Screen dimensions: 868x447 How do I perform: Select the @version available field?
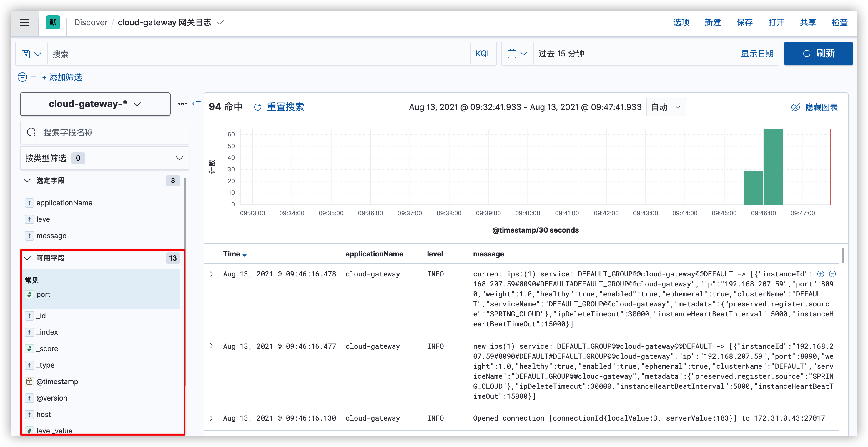[52, 398]
